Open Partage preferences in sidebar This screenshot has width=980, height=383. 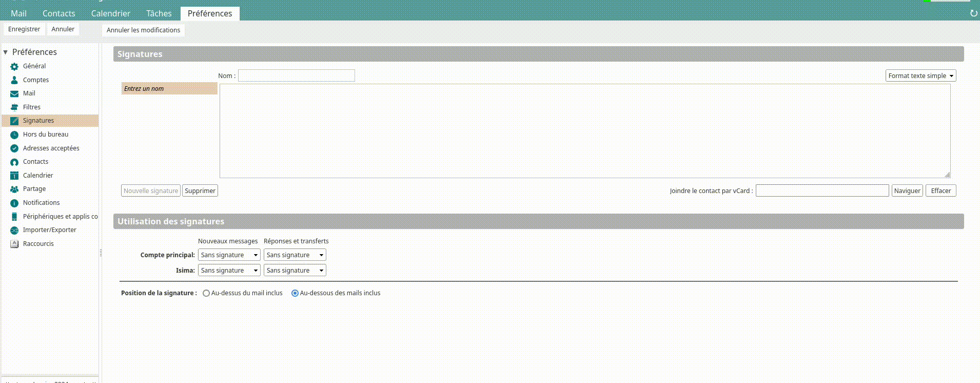click(x=34, y=189)
